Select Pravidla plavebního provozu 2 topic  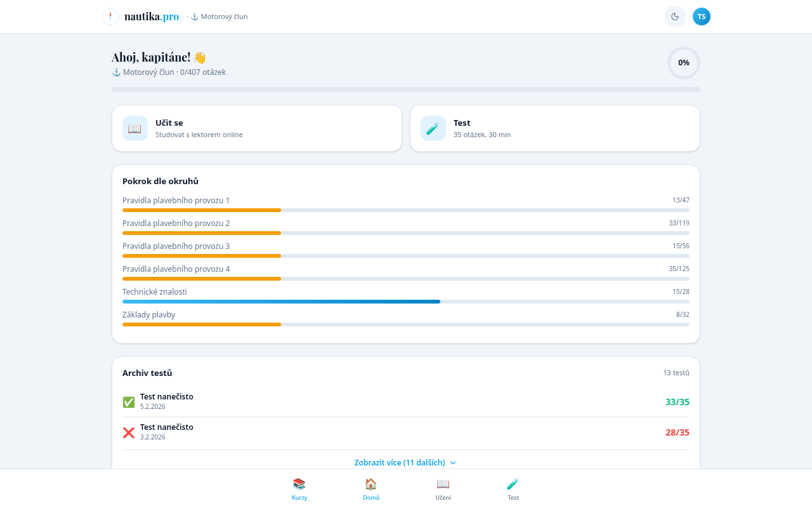coord(176,224)
